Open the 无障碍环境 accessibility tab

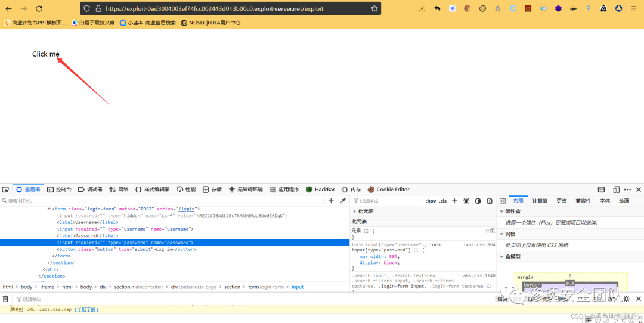(246, 190)
